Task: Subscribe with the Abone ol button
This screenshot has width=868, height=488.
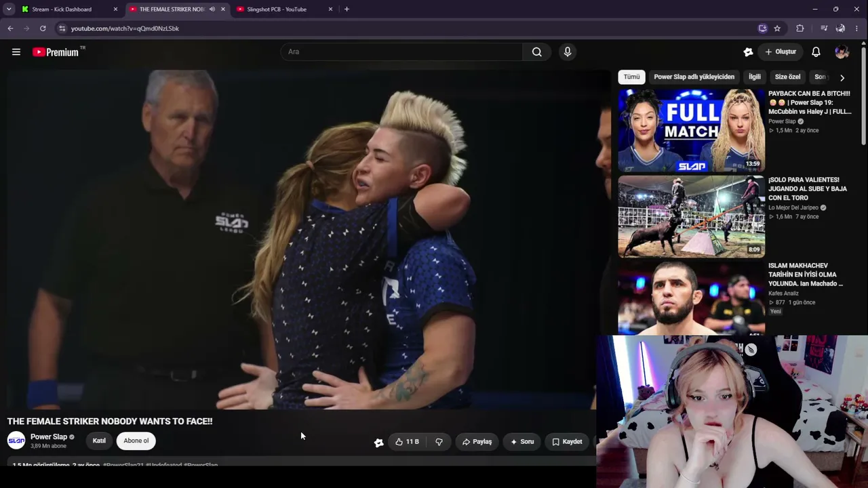Action: pos(136,441)
